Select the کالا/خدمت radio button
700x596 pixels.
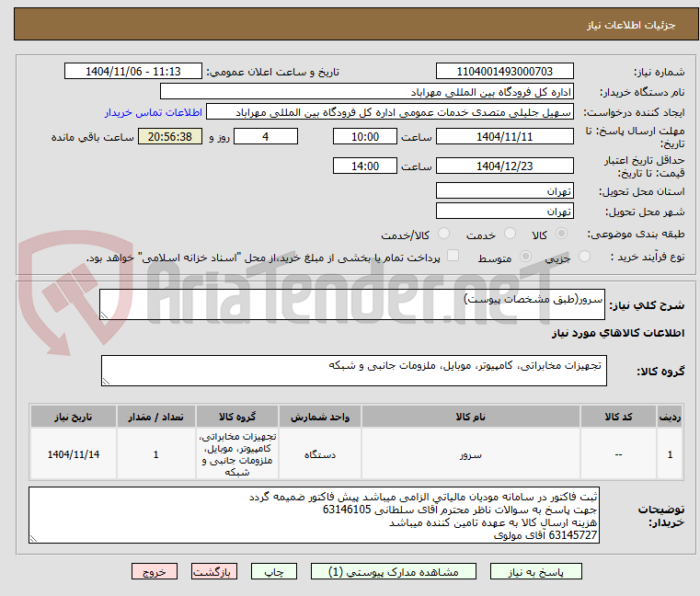[443, 234]
